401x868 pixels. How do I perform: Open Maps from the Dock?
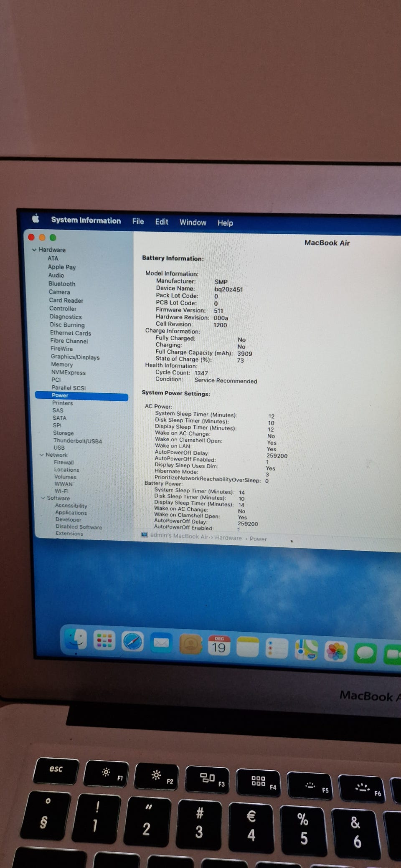pyautogui.click(x=306, y=650)
